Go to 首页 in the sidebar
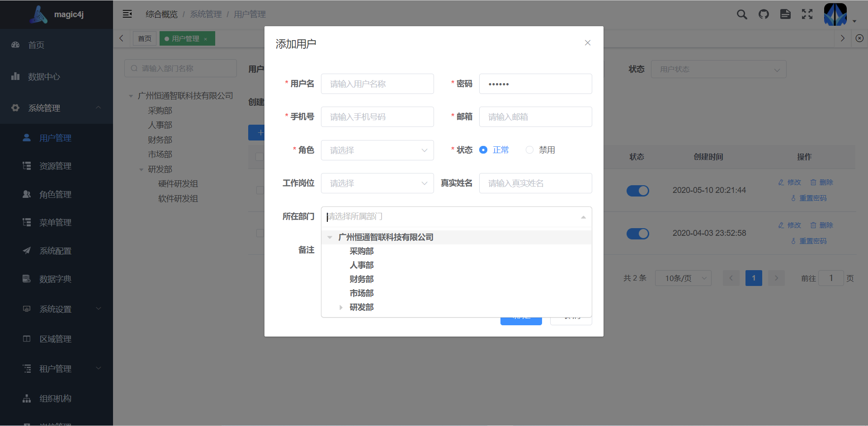The width and height of the screenshot is (868, 426). 57,45
